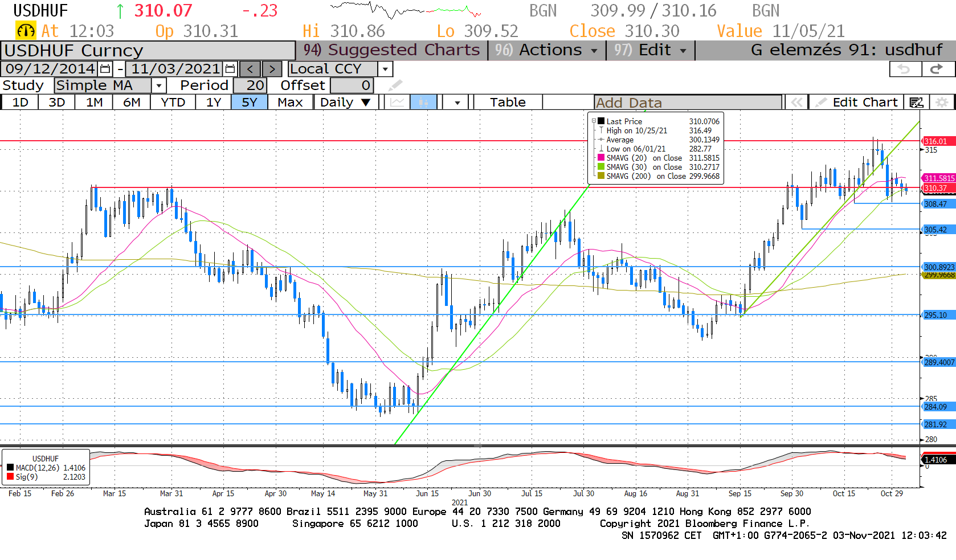Select the 5Y range tab

click(x=250, y=103)
